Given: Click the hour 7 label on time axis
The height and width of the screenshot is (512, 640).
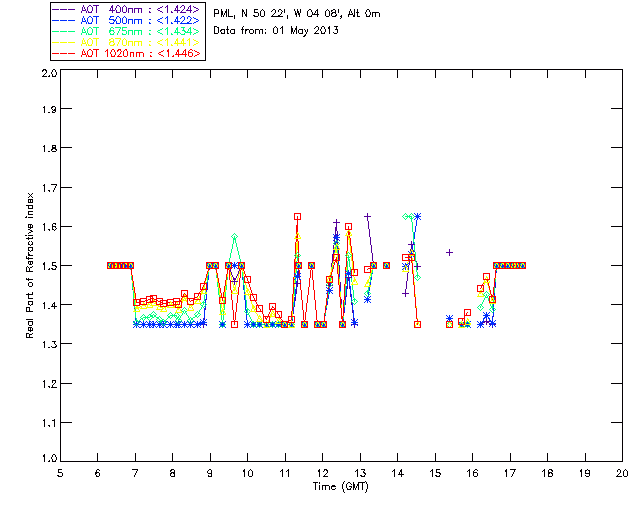Looking at the screenshot, I should click(135, 473).
